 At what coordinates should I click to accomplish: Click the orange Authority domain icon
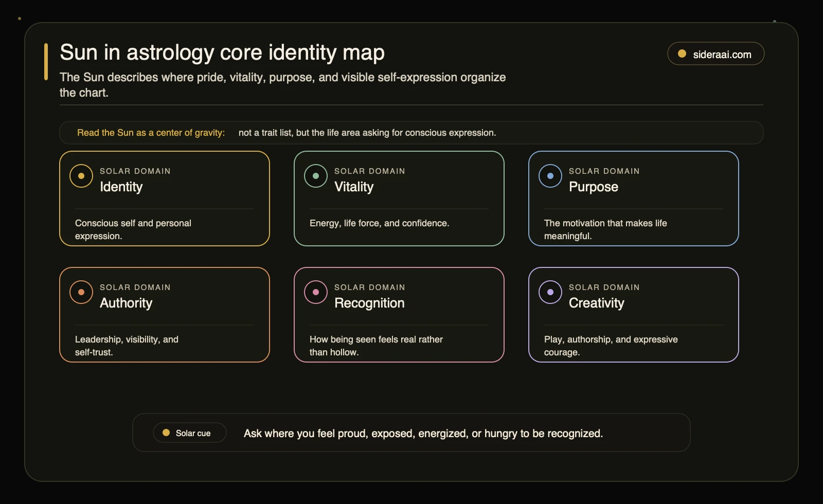[x=81, y=292]
